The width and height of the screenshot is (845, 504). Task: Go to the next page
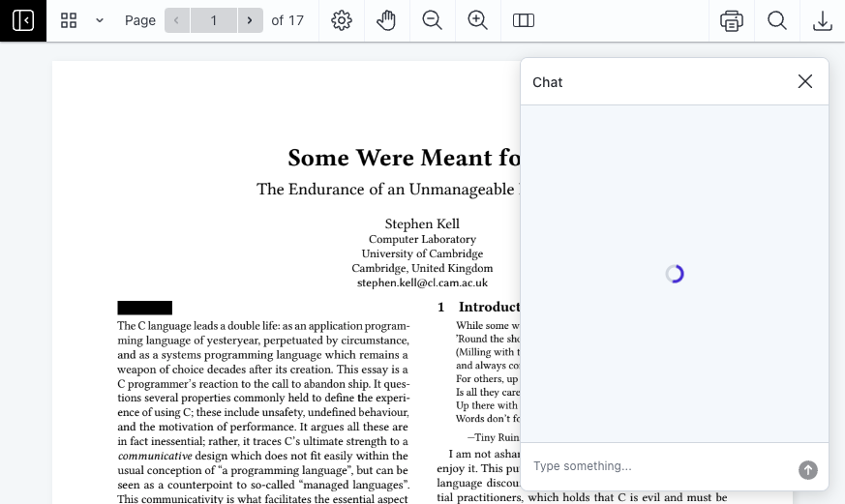251,20
